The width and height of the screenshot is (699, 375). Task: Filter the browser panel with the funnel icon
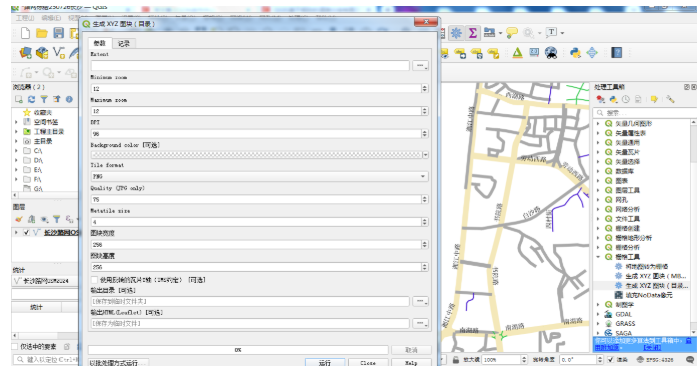click(x=44, y=99)
